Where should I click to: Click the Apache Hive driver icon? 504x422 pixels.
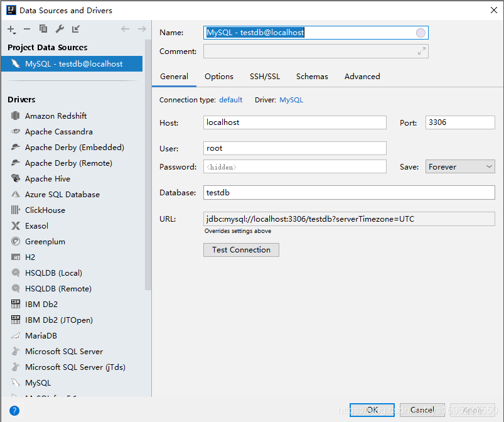(x=16, y=178)
